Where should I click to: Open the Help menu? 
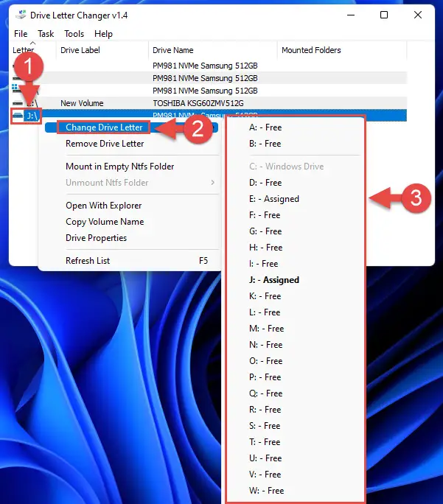click(x=103, y=34)
